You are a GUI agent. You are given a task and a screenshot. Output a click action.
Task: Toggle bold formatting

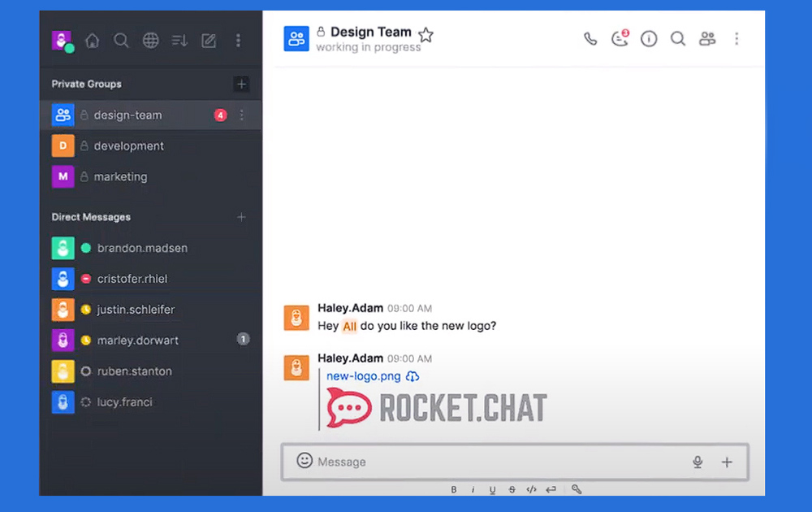pos(454,490)
